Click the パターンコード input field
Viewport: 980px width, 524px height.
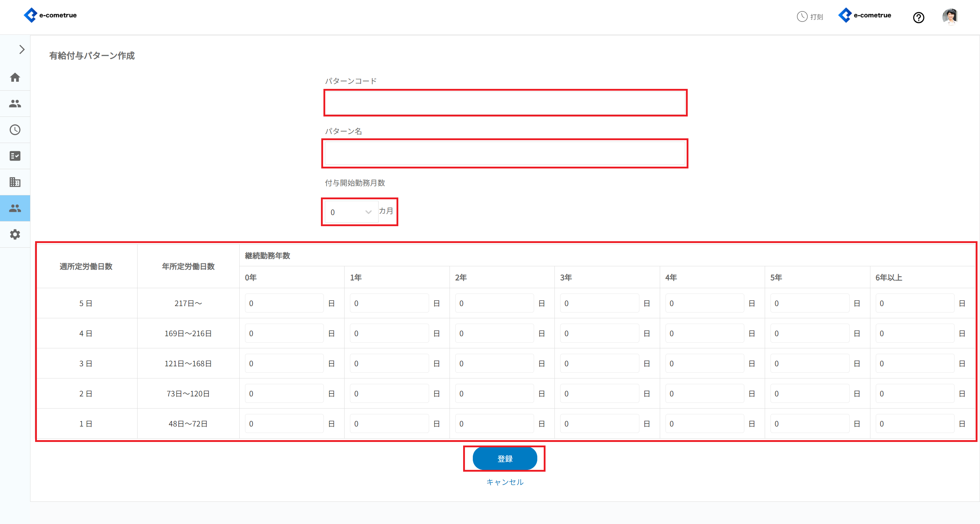(505, 103)
